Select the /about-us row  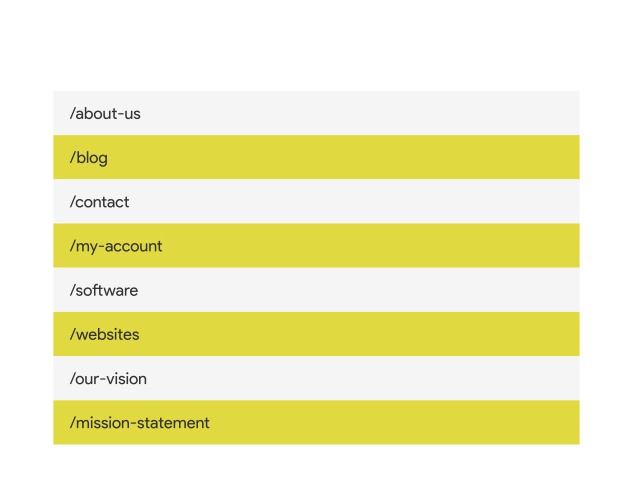(316, 113)
